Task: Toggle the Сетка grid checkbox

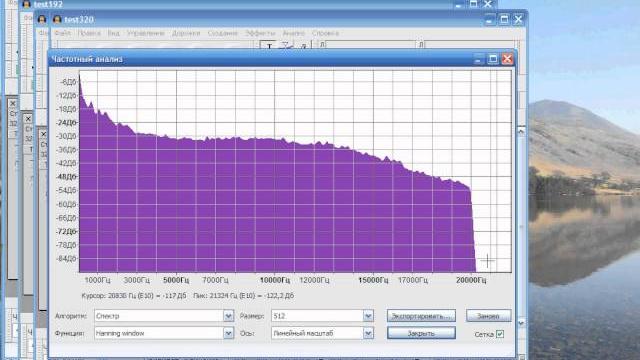Action: coord(500,334)
